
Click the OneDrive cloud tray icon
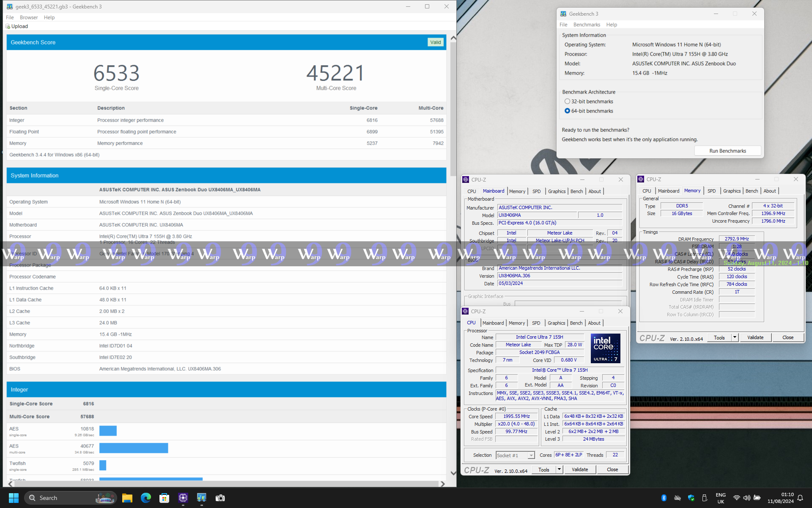tap(678, 498)
